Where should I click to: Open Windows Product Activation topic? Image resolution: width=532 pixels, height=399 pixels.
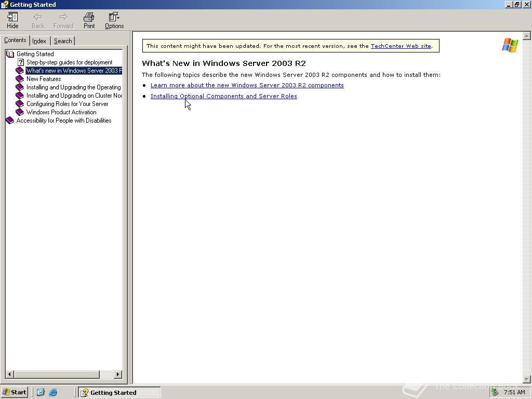pyautogui.click(x=61, y=112)
